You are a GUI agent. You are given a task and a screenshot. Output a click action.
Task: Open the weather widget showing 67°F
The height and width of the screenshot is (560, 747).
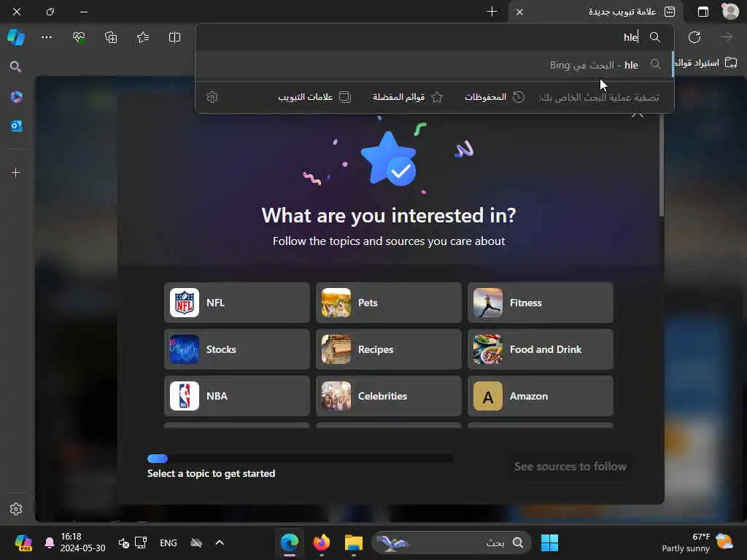click(698, 542)
